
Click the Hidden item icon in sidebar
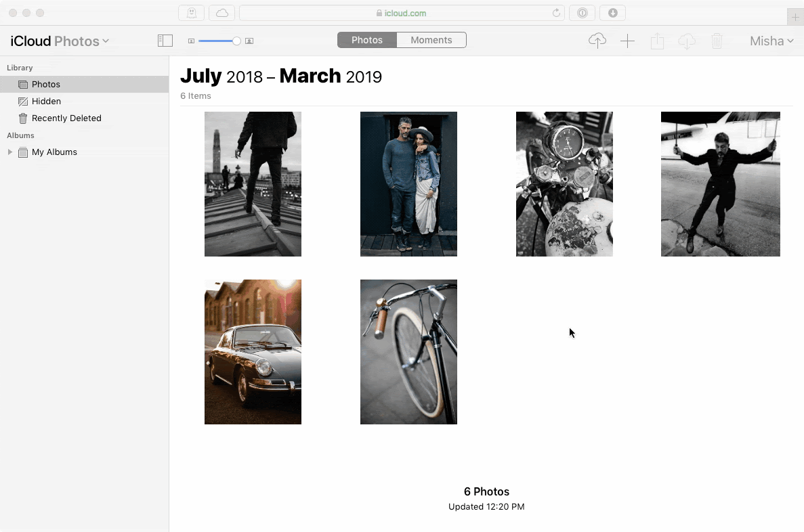point(23,102)
